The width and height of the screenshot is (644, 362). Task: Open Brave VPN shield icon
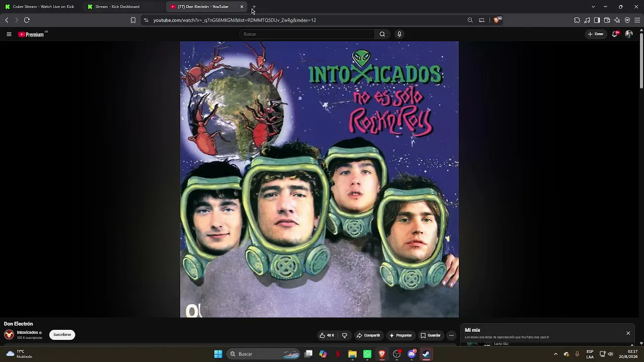[627, 20]
